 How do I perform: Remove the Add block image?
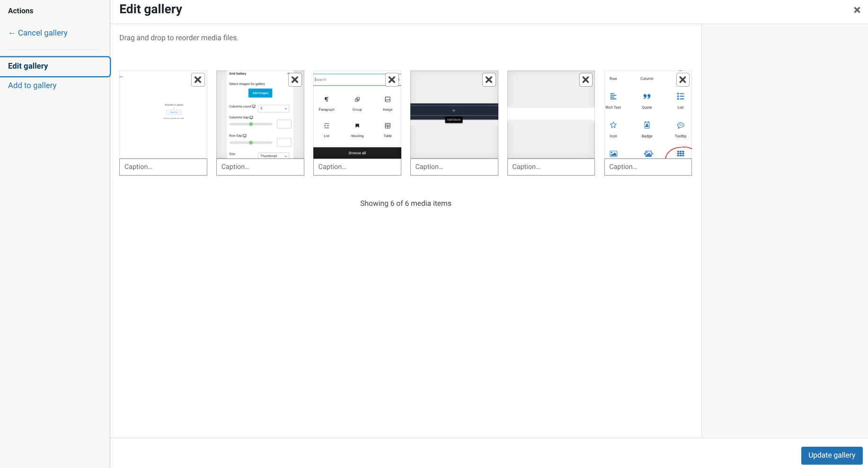(489, 79)
